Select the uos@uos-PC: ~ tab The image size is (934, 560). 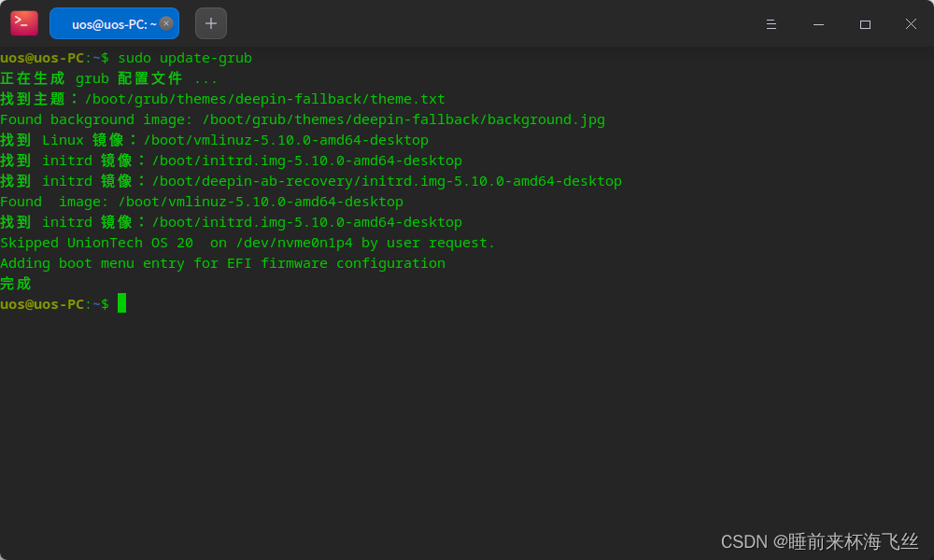(107, 24)
